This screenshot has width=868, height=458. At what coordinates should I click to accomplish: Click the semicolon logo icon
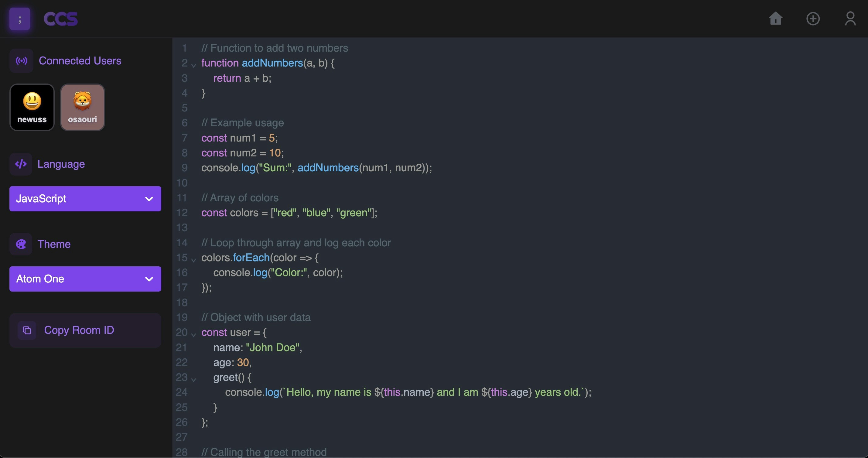click(20, 19)
